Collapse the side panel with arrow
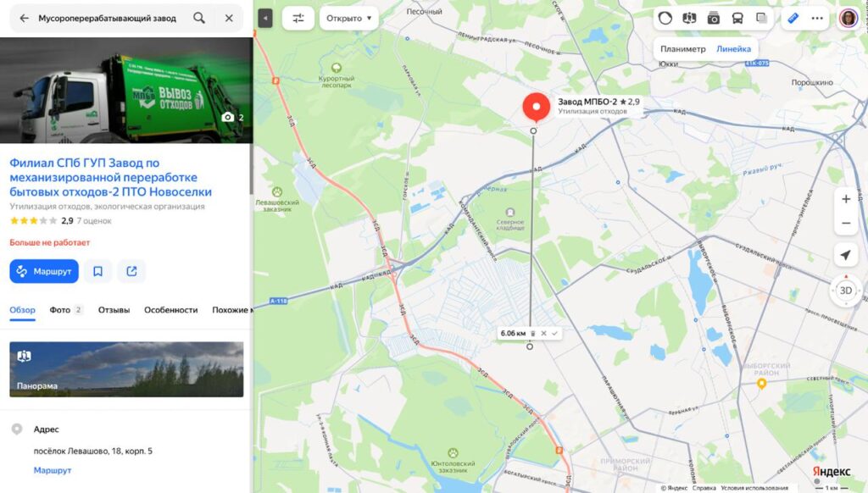 pyautogui.click(x=265, y=19)
